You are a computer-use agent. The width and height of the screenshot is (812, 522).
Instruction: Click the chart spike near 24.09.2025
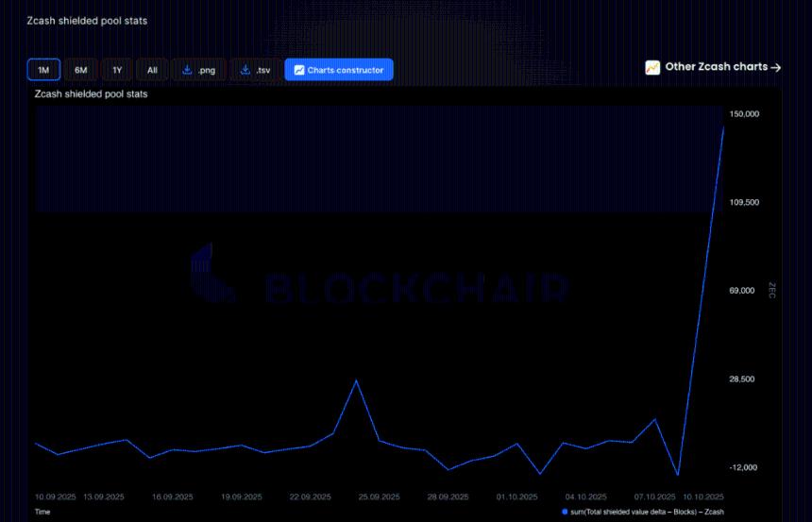(x=356, y=380)
